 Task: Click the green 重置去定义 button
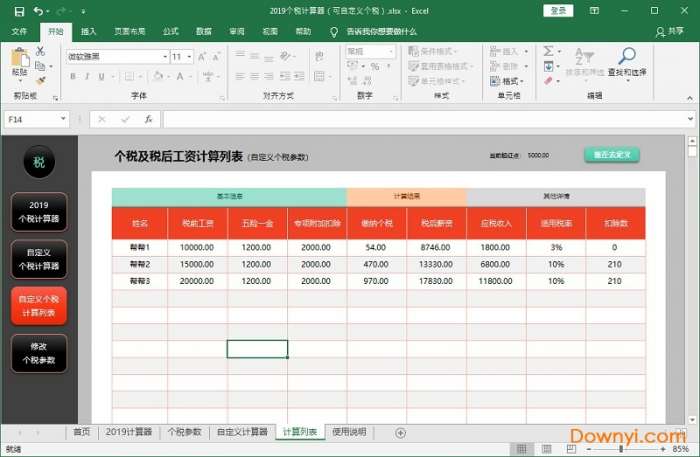pyautogui.click(x=611, y=155)
